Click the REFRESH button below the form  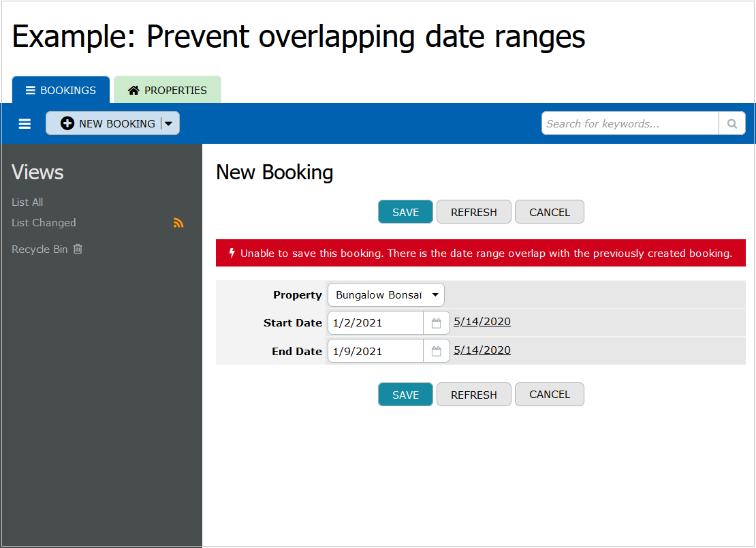point(473,394)
